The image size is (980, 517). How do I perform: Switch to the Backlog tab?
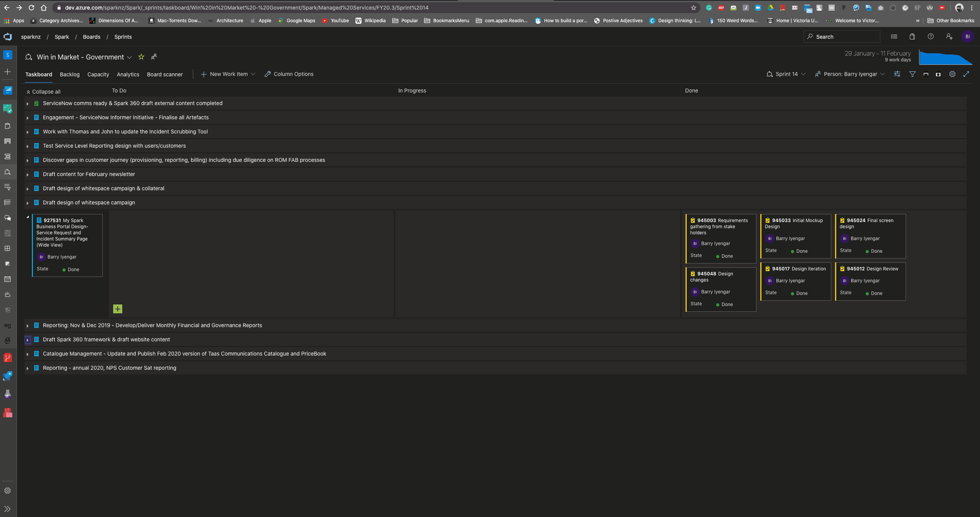pyautogui.click(x=70, y=74)
